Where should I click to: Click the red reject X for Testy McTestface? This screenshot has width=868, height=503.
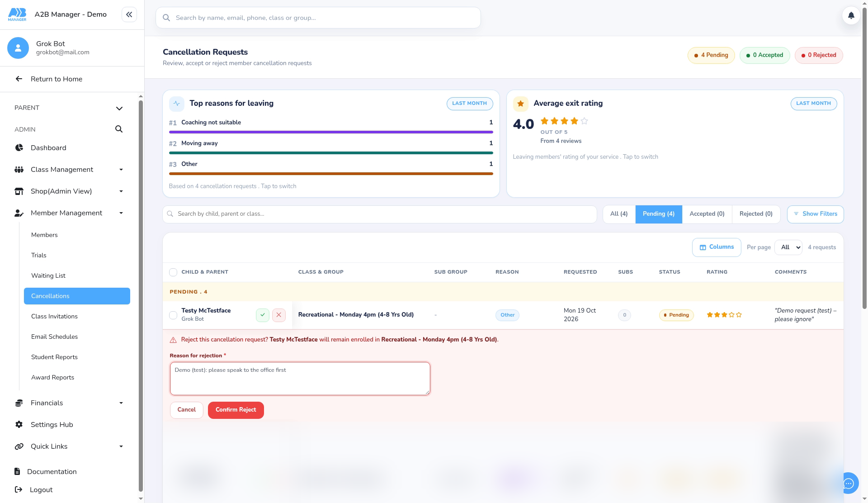[279, 315]
